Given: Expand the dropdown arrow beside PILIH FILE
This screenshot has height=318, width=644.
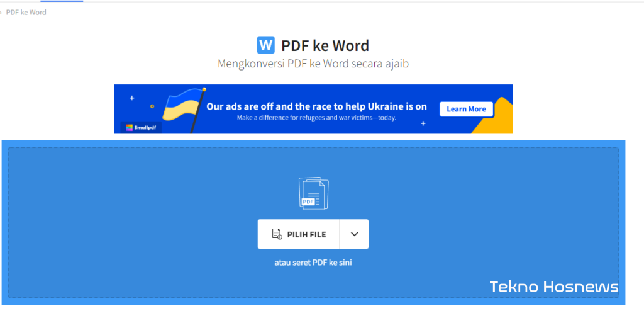Looking at the screenshot, I should tap(354, 234).
